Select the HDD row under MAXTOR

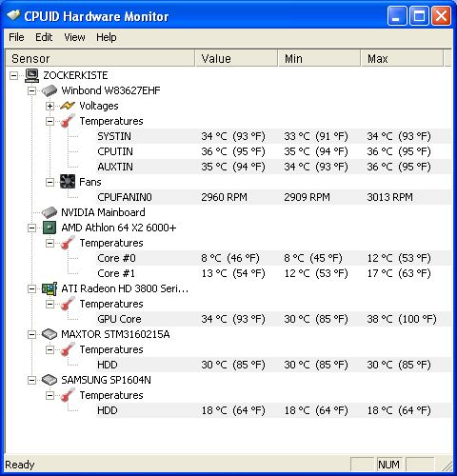(273, 365)
